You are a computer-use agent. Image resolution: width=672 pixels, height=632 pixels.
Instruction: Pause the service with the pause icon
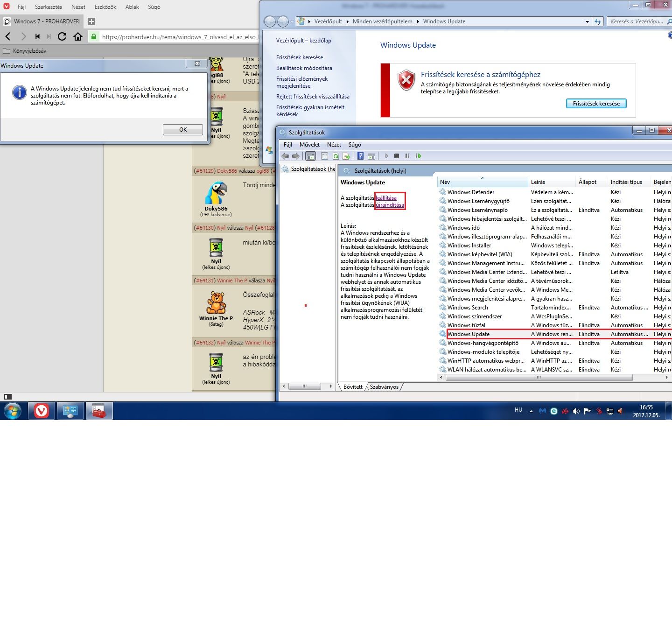point(407,156)
